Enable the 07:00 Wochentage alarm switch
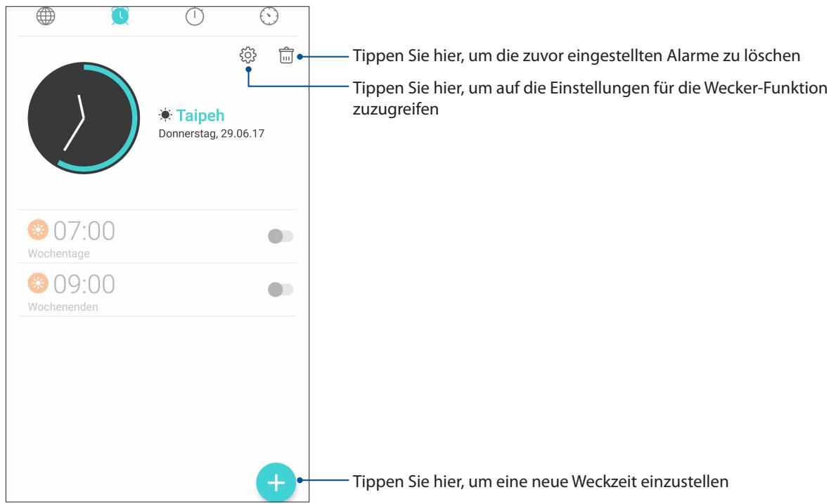This screenshot has width=829, height=504. tap(281, 237)
